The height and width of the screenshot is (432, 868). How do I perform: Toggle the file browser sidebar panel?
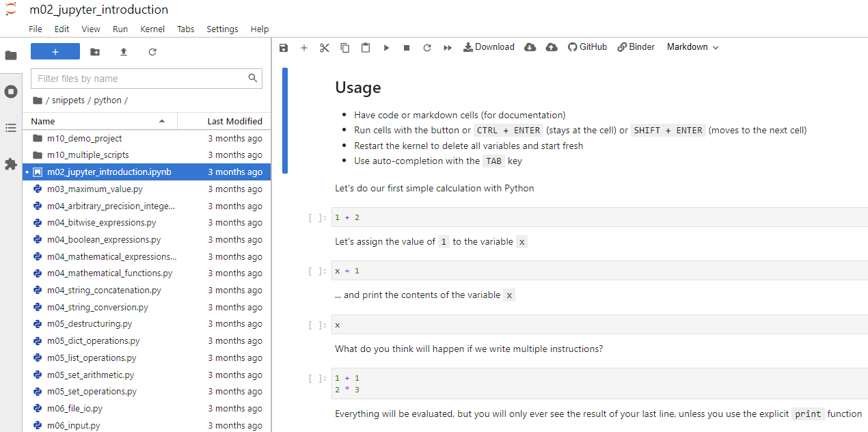click(11, 55)
